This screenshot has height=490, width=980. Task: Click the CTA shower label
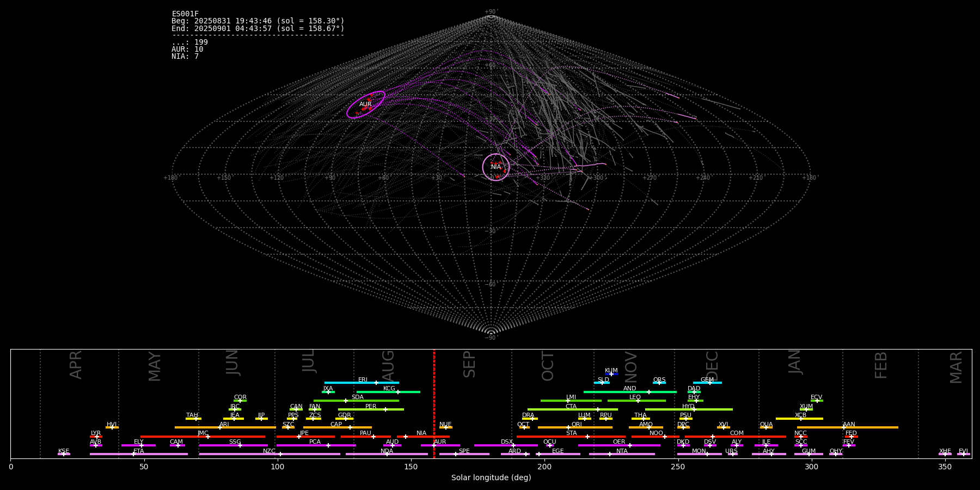(x=571, y=407)
